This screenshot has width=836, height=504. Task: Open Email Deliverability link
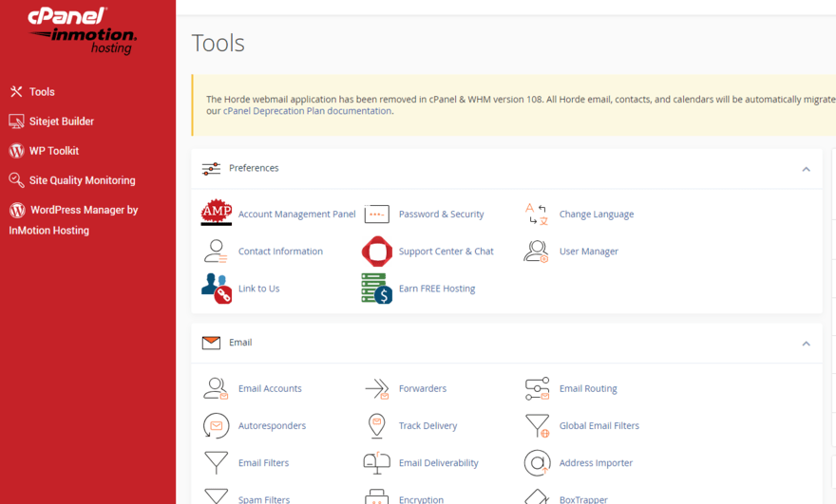click(x=438, y=463)
